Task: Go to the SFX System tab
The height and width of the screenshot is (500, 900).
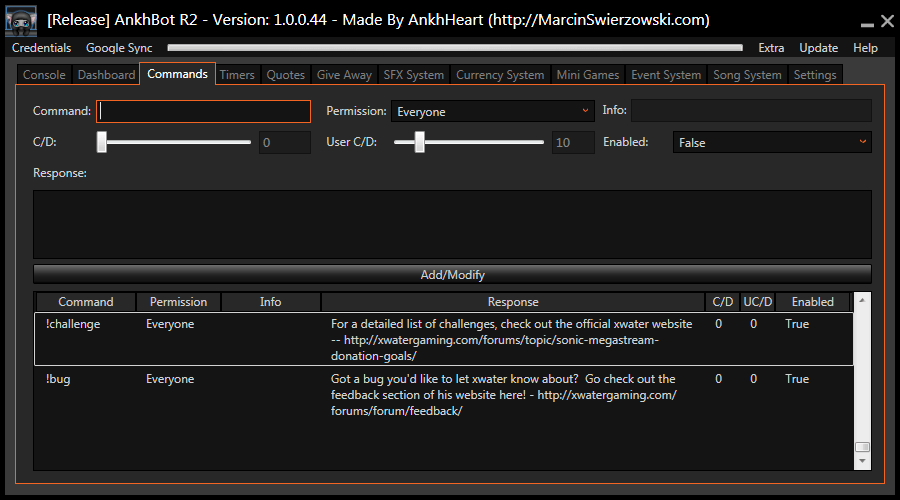Action: (x=414, y=75)
